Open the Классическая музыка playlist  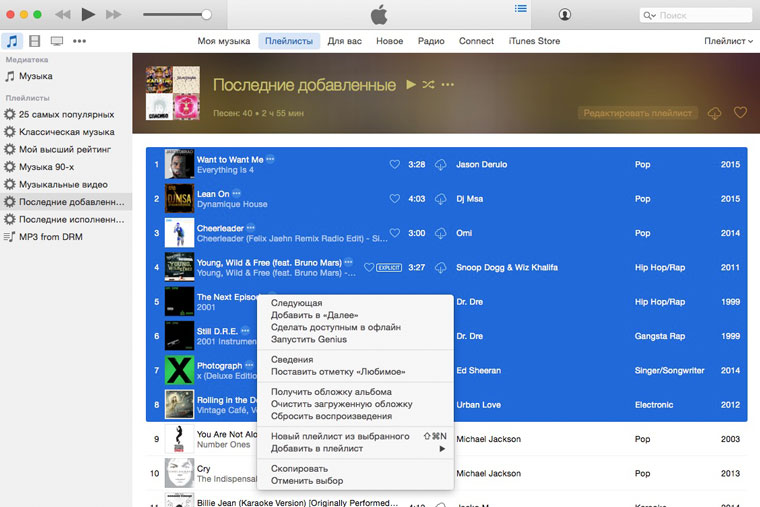(x=66, y=132)
